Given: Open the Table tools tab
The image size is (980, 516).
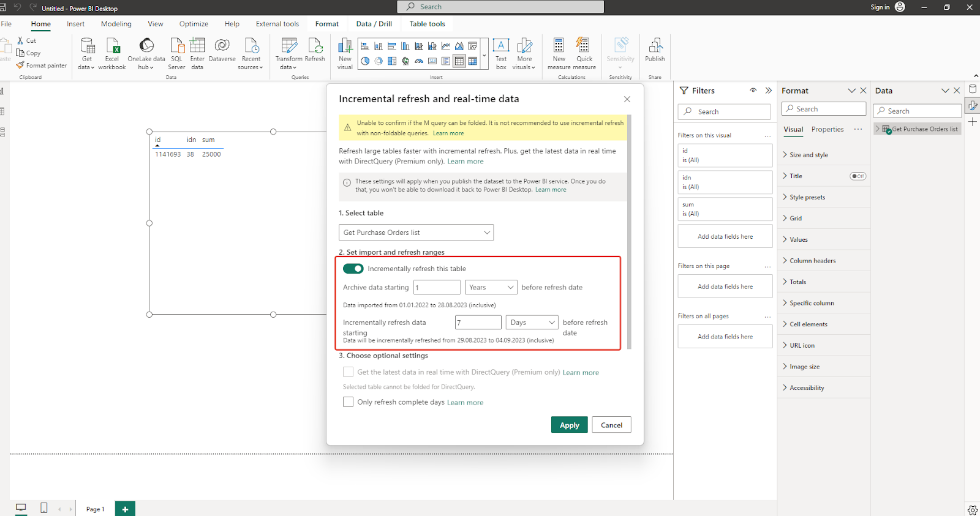Looking at the screenshot, I should pos(428,24).
